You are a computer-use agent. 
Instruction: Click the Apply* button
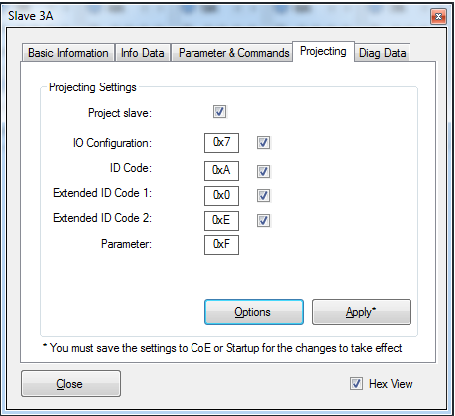pos(361,312)
